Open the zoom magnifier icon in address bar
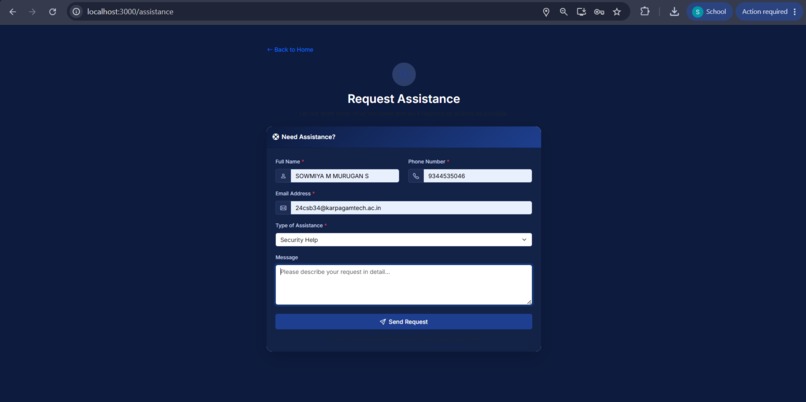 pos(563,12)
